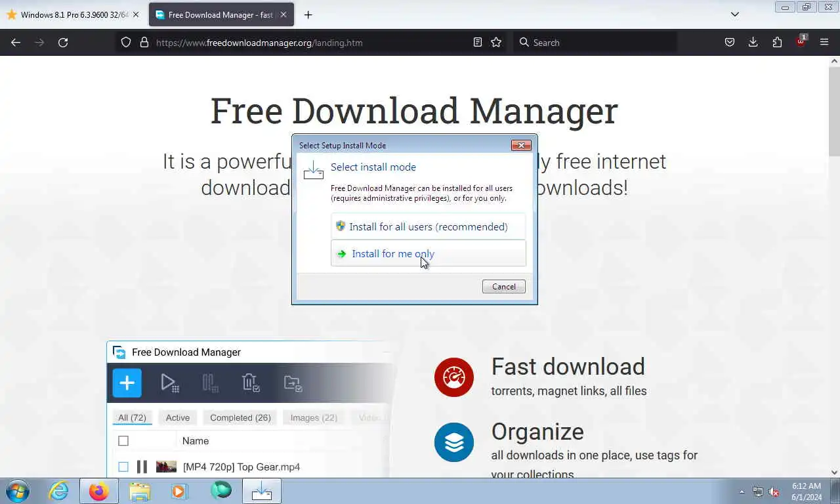
Task: Click the start downloads play icon
Action: tap(169, 383)
